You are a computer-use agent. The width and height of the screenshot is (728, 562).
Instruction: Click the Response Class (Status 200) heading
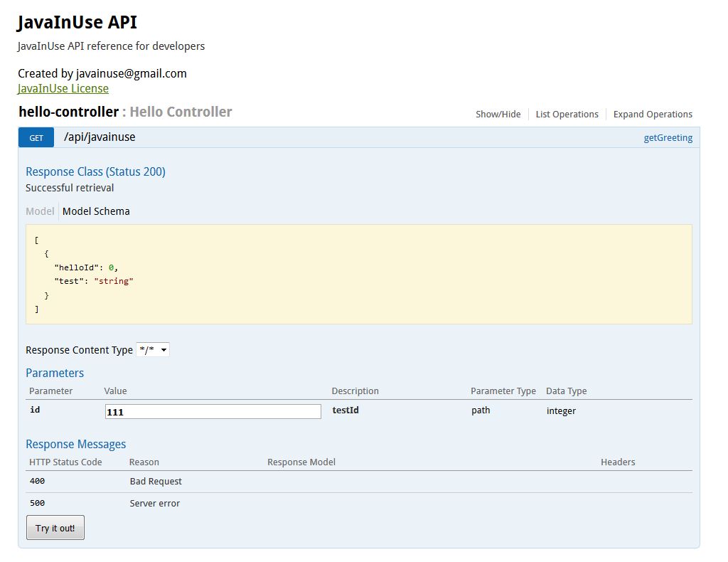(95, 172)
